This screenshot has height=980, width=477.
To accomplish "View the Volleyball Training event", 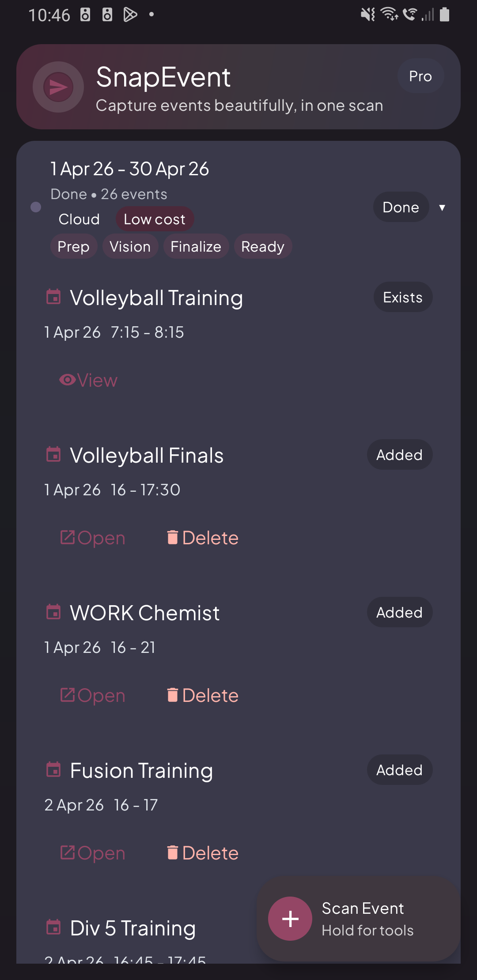I will pyautogui.click(x=88, y=381).
